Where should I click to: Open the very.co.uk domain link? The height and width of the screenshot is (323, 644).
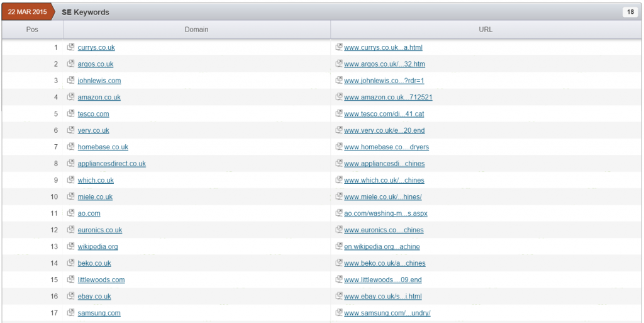tap(93, 130)
